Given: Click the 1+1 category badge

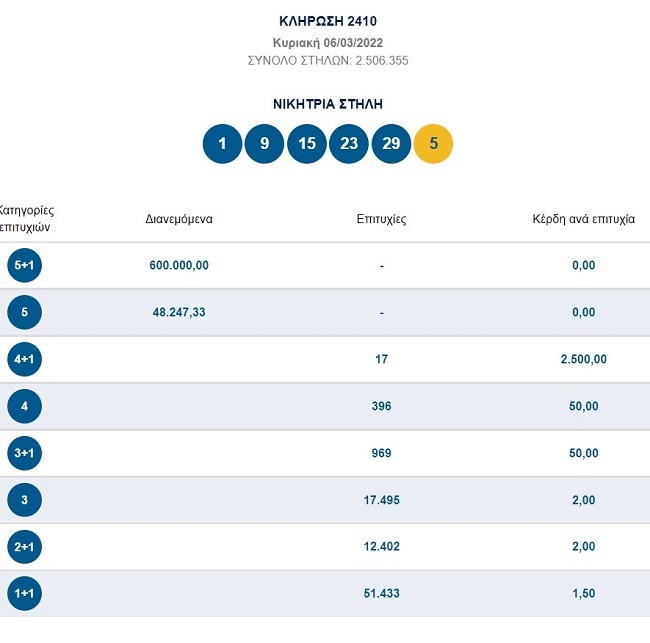Looking at the screenshot, I should click(24, 593).
